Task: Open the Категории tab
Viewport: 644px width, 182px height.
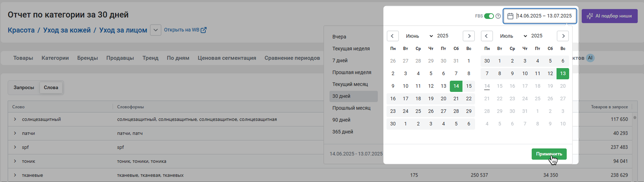Action: coord(55,58)
